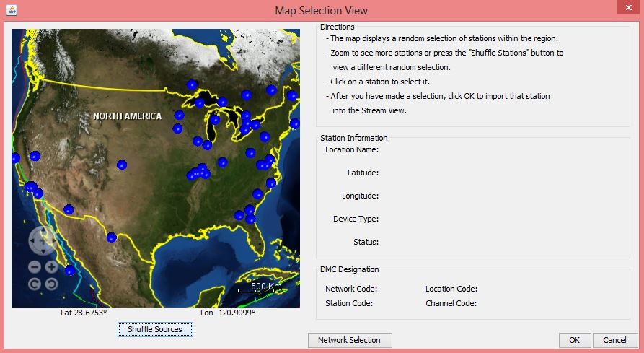
Task: Click the NORTH AMERICA label on the map
Action: coord(126,116)
